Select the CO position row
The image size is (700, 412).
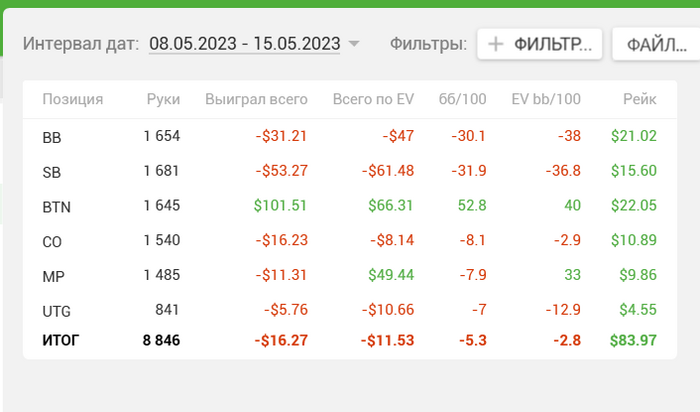pos(52,241)
